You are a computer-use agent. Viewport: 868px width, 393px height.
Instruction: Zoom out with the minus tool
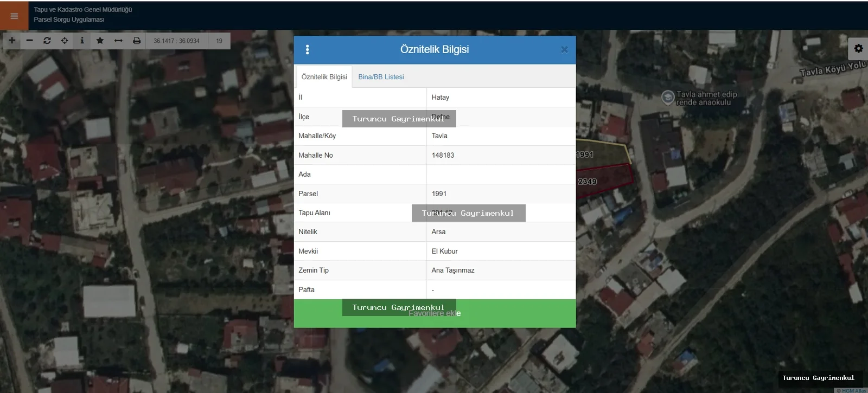29,41
